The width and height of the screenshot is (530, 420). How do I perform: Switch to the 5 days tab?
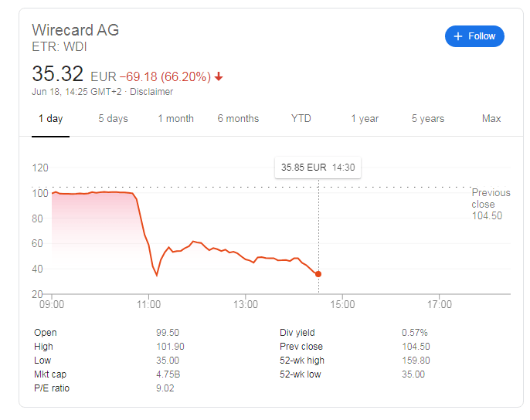[x=114, y=119]
